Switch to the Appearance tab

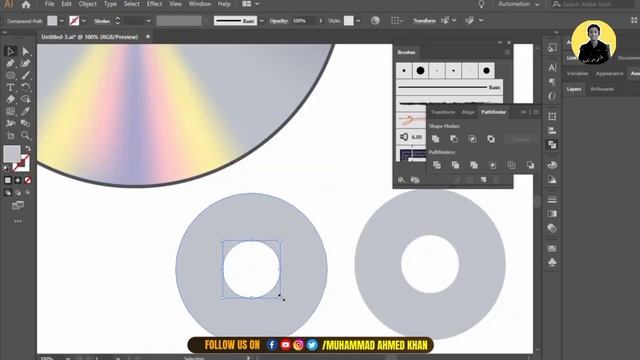tap(609, 73)
